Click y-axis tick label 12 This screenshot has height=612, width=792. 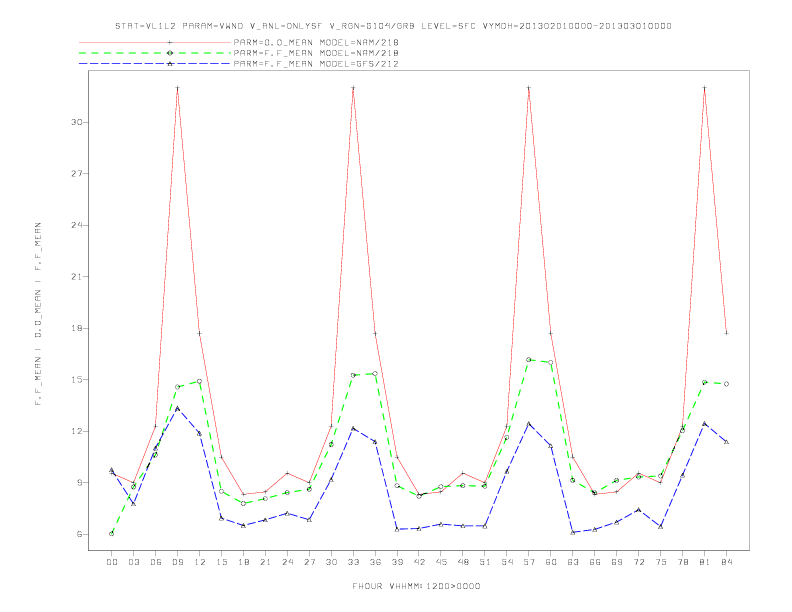(77, 431)
